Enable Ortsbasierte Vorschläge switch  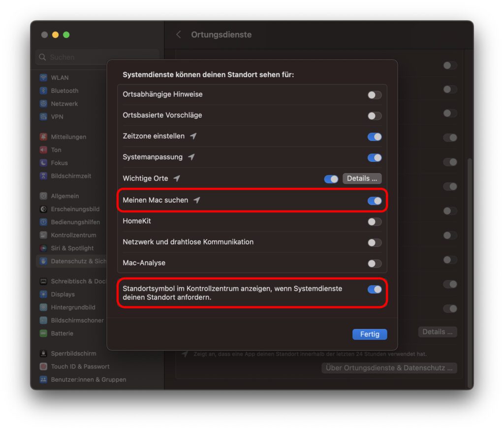click(375, 116)
